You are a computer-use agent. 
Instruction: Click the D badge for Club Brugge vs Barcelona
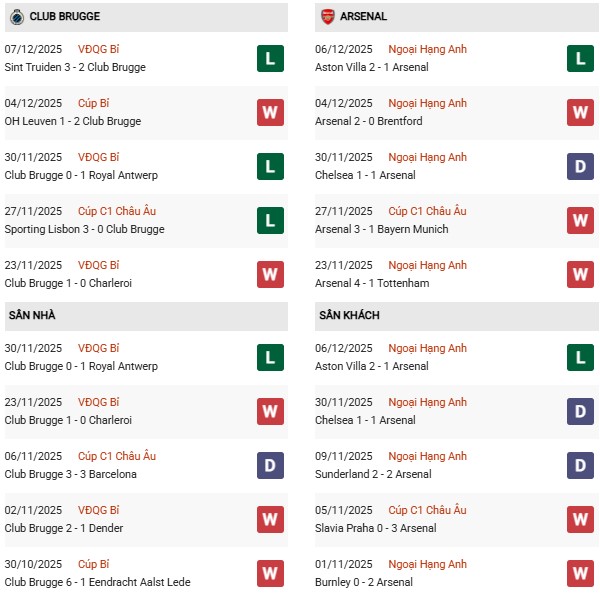(269, 465)
